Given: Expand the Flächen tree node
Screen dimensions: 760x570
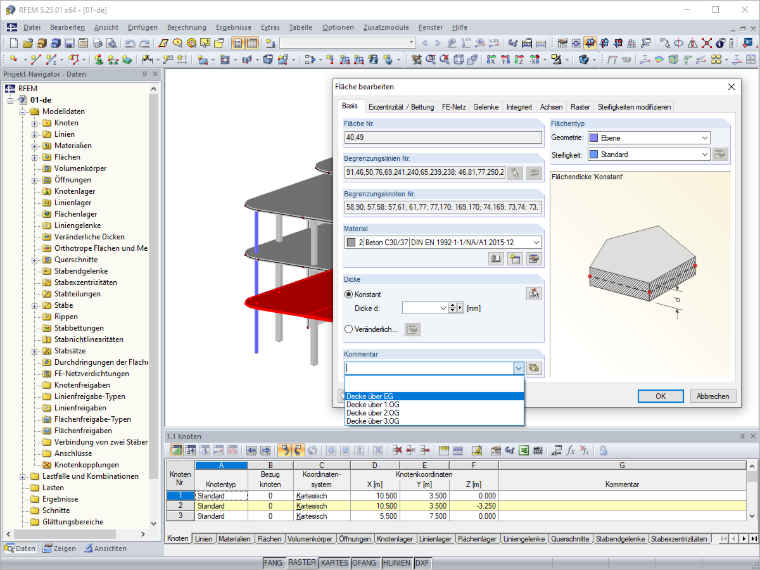Looking at the screenshot, I should point(34,158).
